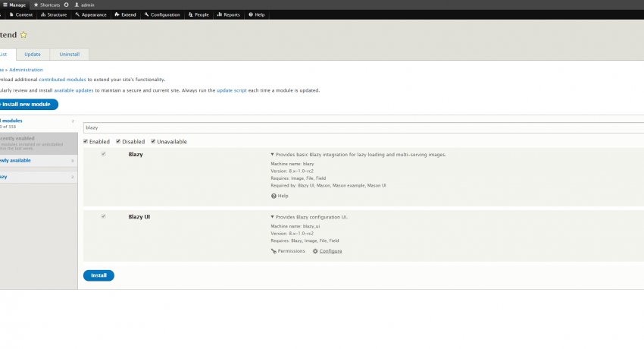Open the contributed modules link
The width and height of the screenshot is (644, 349).
point(62,80)
